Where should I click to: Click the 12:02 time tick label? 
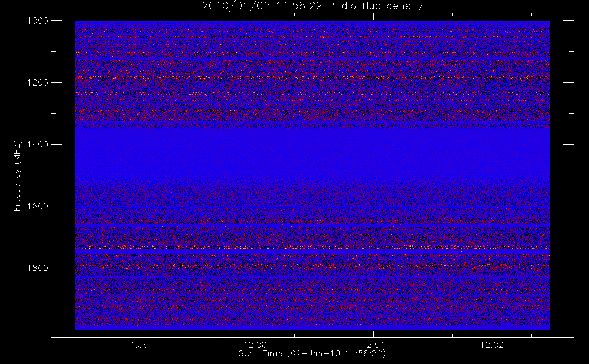click(x=492, y=345)
